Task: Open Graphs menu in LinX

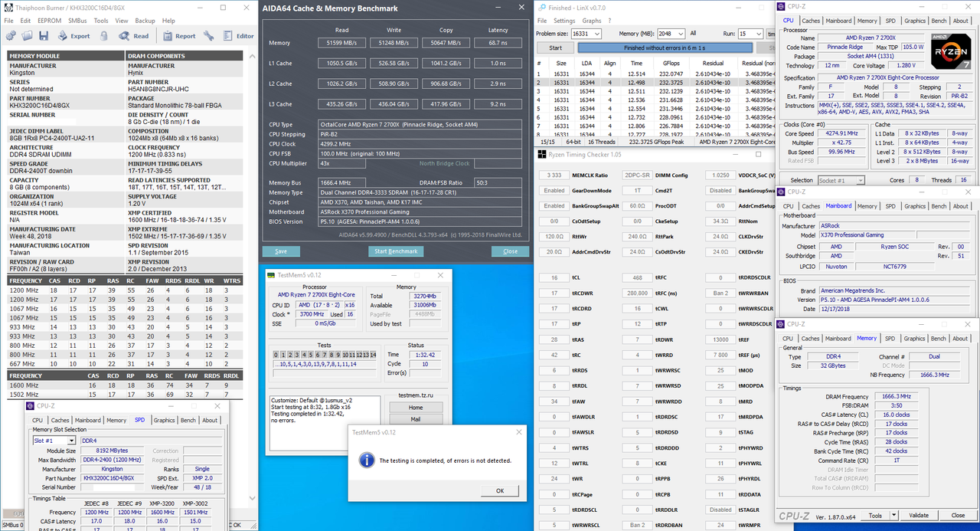Action: pyautogui.click(x=591, y=21)
